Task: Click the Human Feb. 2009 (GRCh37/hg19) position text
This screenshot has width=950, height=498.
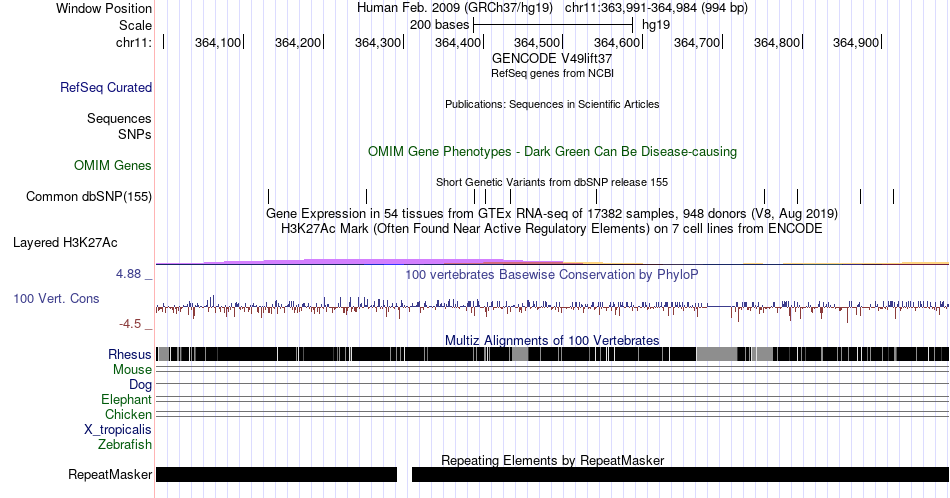Action: 455,8
